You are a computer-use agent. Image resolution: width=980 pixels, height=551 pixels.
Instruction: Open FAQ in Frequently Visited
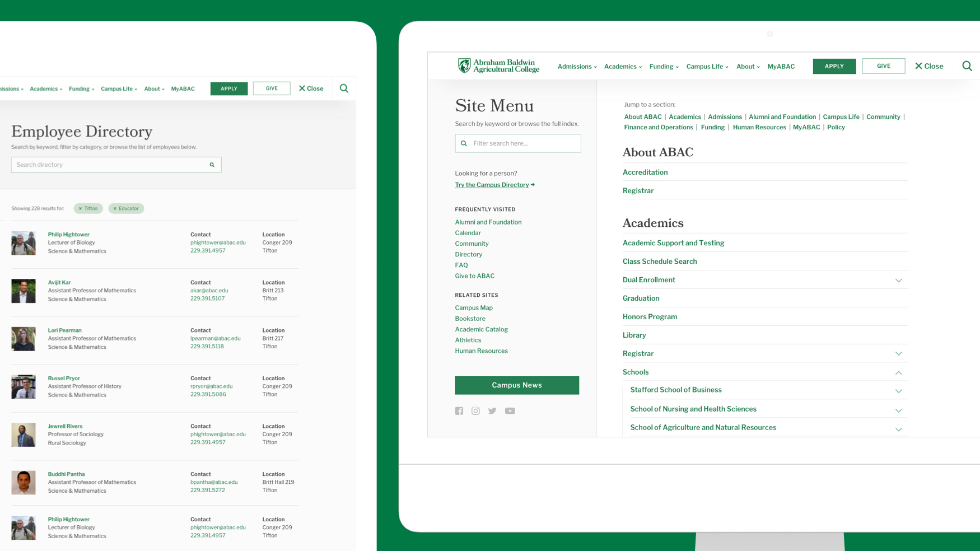click(461, 265)
